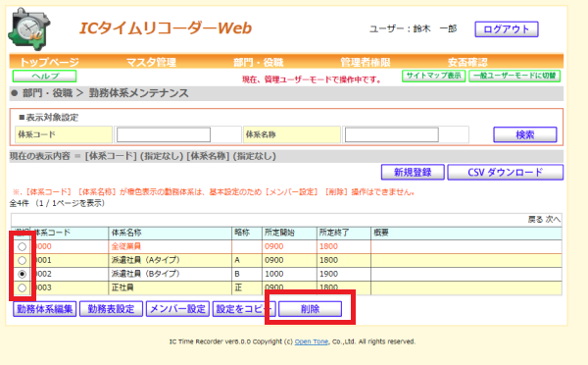The height and width of the screenshot is (365, 588).
Task: Click the ICタイムリコーダーWeb title
Action: pyautogui.click(x=166, y=28)
